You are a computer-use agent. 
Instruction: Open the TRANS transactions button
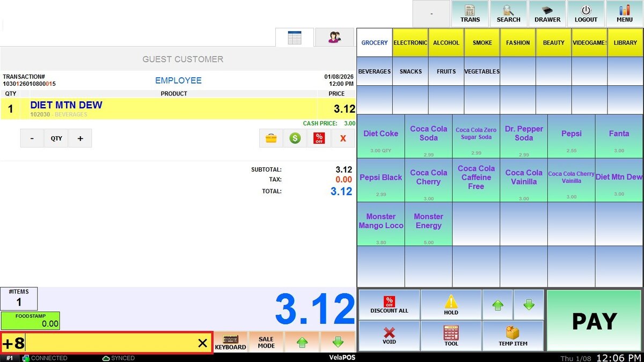point(470,14)
